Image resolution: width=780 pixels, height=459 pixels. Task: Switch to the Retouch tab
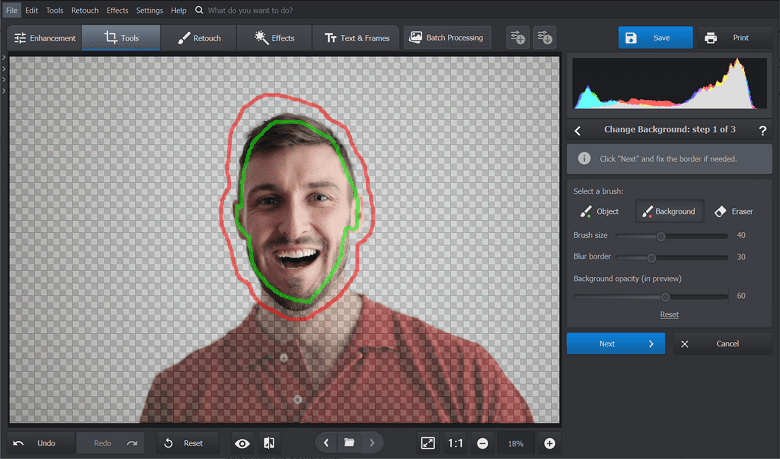pos(199,38)
